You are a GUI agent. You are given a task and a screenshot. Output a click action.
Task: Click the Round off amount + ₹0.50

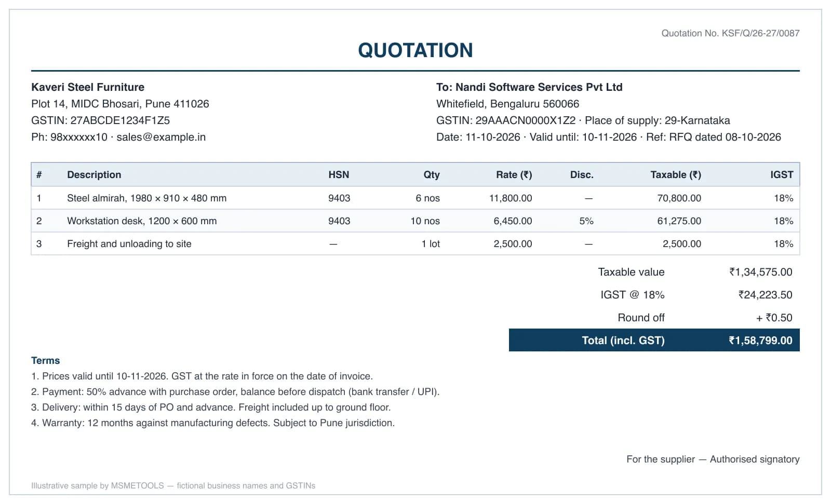click(x=774, y=318)
